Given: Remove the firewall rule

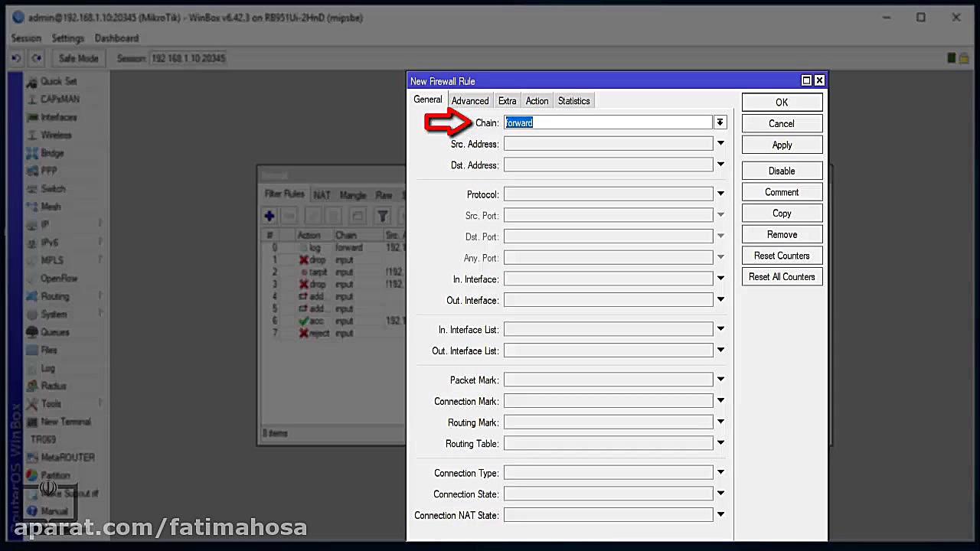Looking at the screenshot, I should coord(782,235).
